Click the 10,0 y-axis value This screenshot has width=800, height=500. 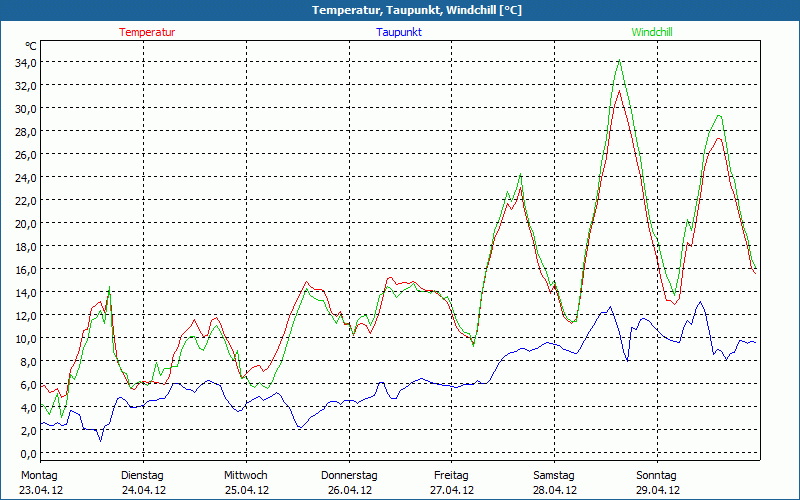coord(26,338)
